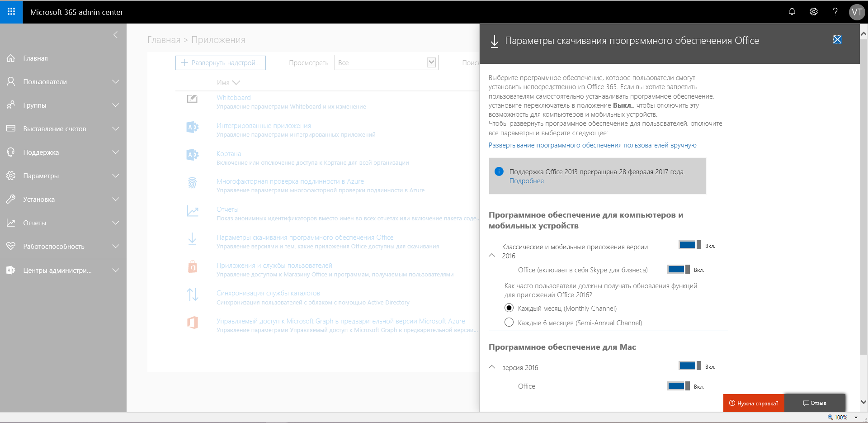Open the Whiteboard settings link
The height and width of the screenshot is (423, 868).
[x=233, y=98]
